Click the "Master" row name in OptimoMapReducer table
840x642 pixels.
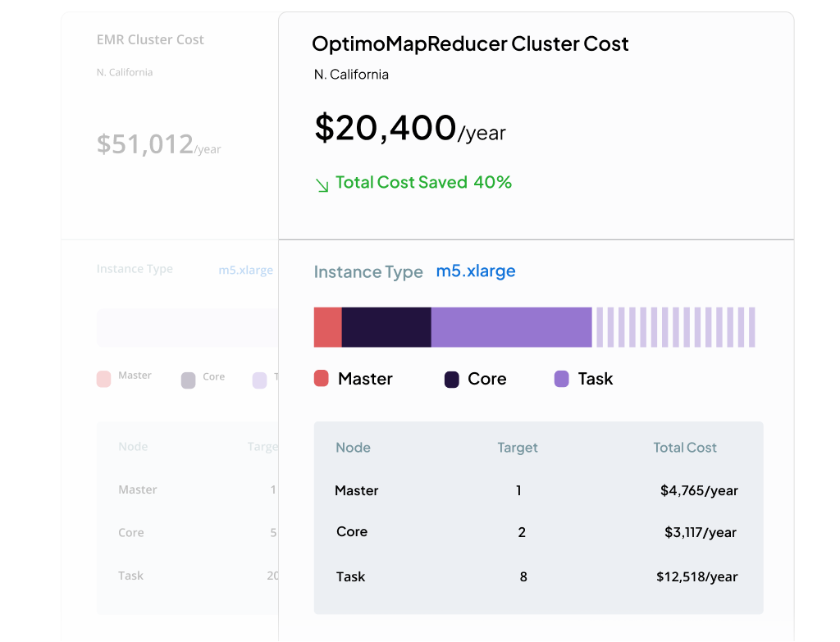[x=356, y=490]
